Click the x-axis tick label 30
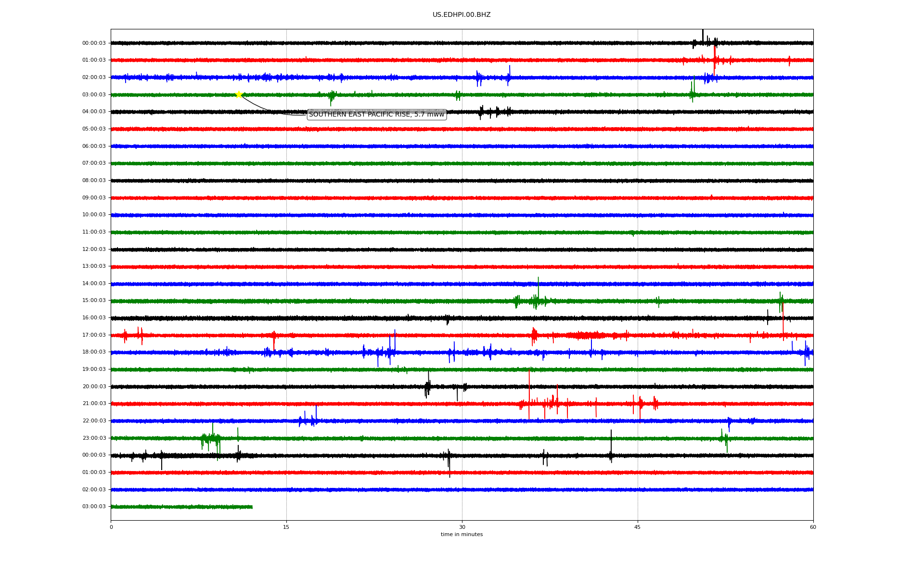The height and width of the screenshot is (578, 924). (462, 527)
